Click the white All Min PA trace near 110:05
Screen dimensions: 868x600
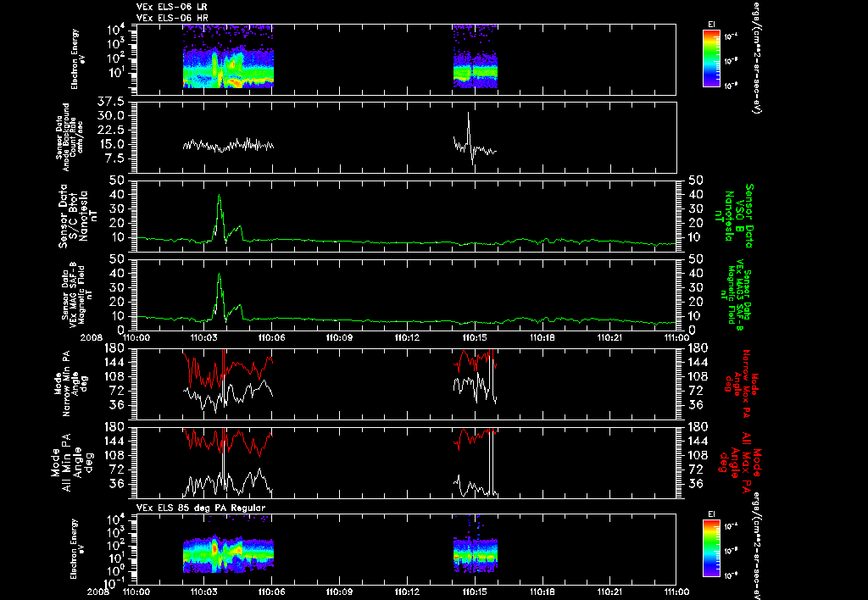click(x=249, y=479)
